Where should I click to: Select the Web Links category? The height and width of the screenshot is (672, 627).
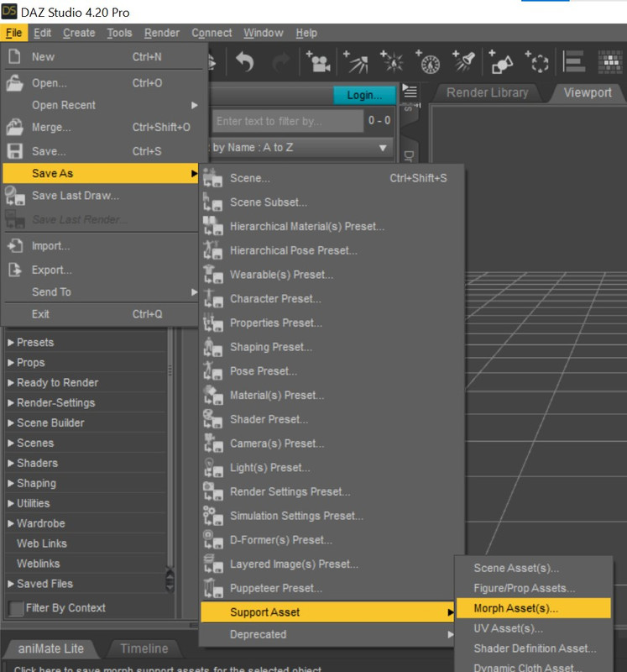[x=41, y=543]
